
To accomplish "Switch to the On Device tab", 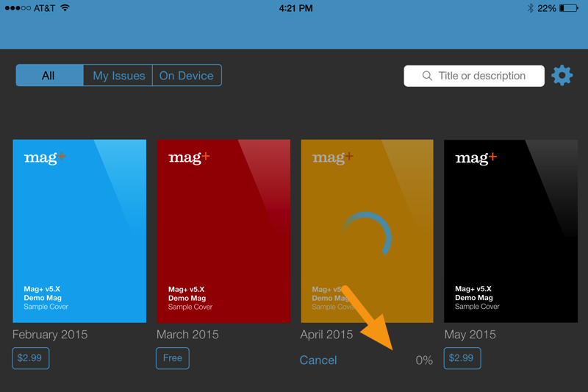I will click(x=187, y=76).
